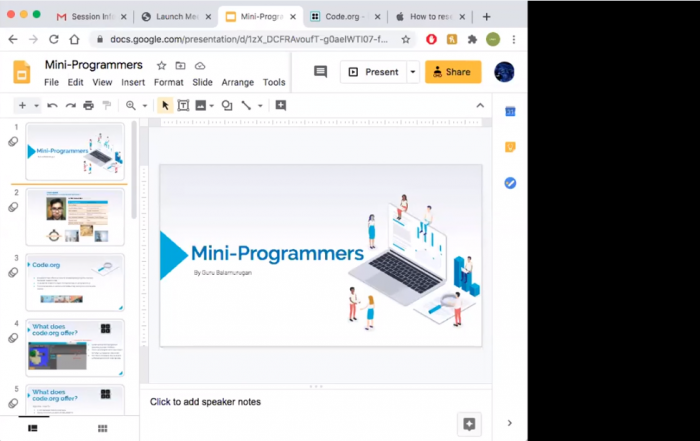Open Google Keep in side panel
700x441 pixels.
tap(510, 147)
